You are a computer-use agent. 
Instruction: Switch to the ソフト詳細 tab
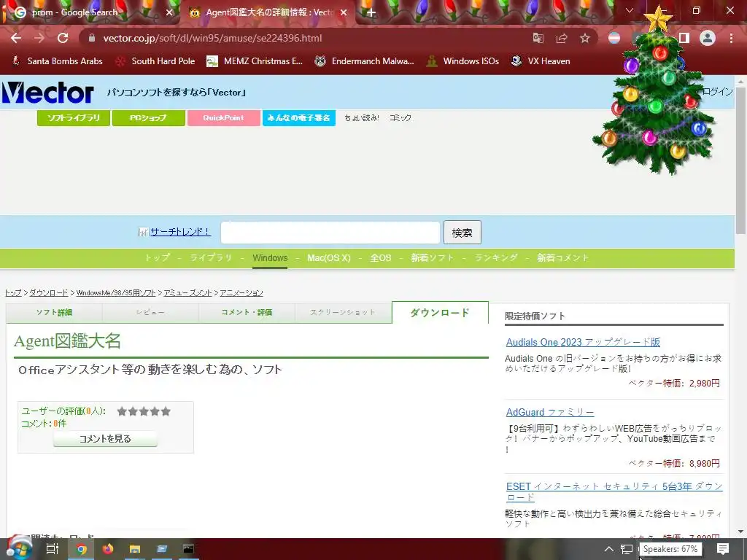54,312
